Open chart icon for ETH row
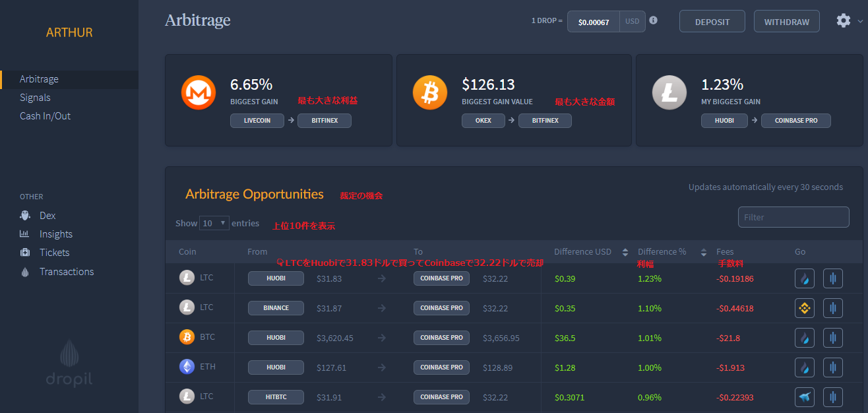 pos(832,367)
